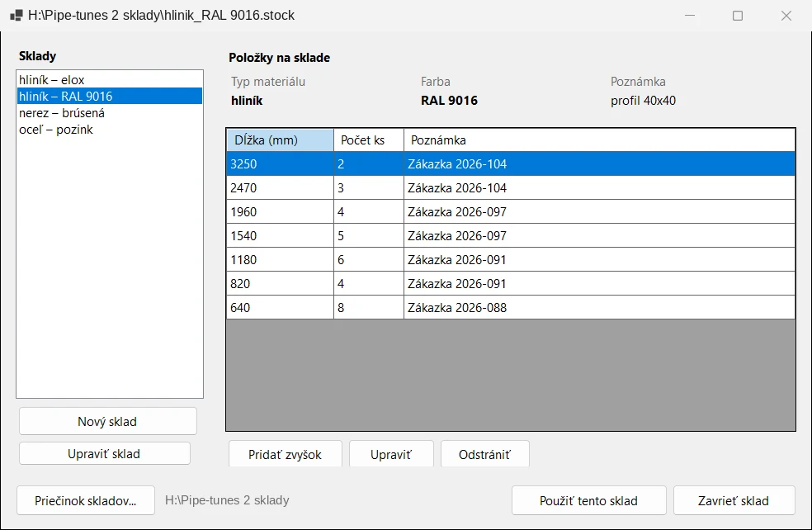Select the row with length 2470
Screen dimensions: 812x530
pos(511,187)
